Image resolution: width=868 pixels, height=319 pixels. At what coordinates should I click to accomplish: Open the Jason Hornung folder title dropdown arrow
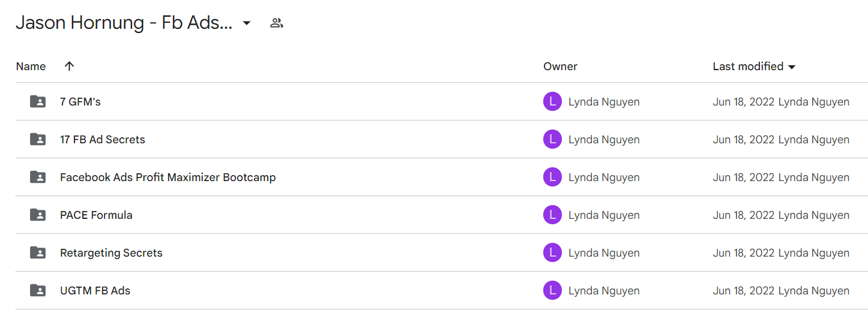coord(246,23)
